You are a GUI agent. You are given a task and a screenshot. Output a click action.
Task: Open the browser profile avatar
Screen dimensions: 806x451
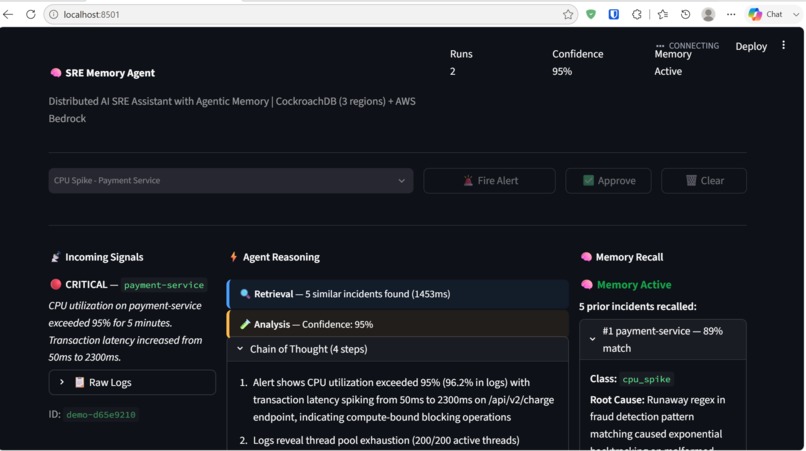[x=708, y=14]
